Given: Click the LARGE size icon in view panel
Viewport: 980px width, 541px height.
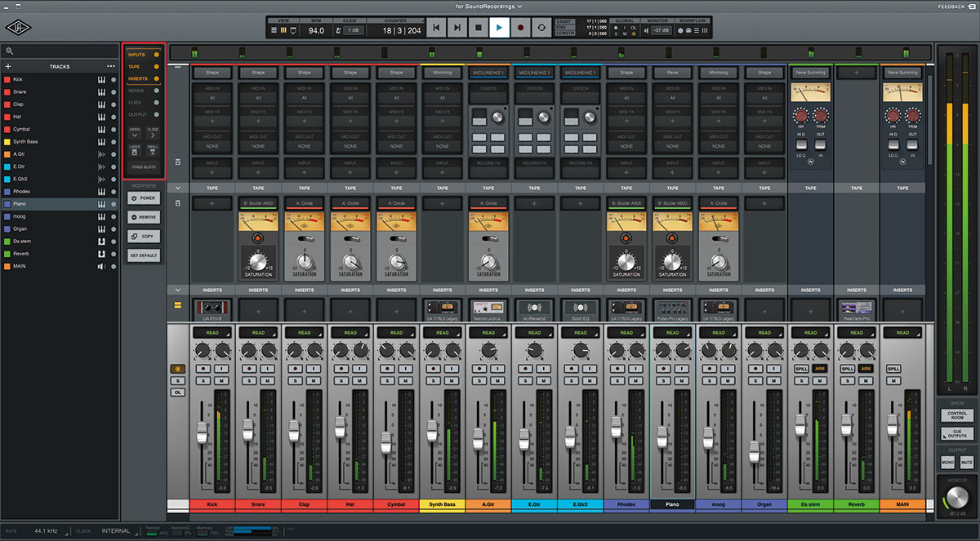Looking at the screenshot, I should pyautogui.click(x=135, y=150).
